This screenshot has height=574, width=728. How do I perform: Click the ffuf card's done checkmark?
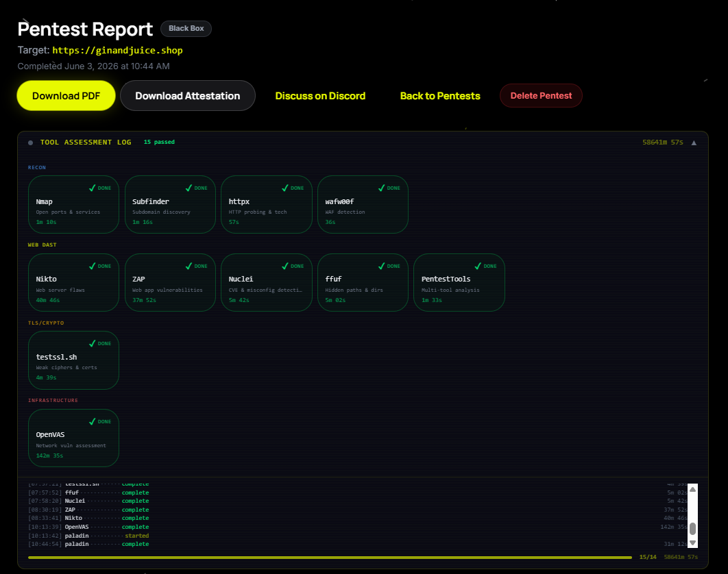click(x=381, y=266)
